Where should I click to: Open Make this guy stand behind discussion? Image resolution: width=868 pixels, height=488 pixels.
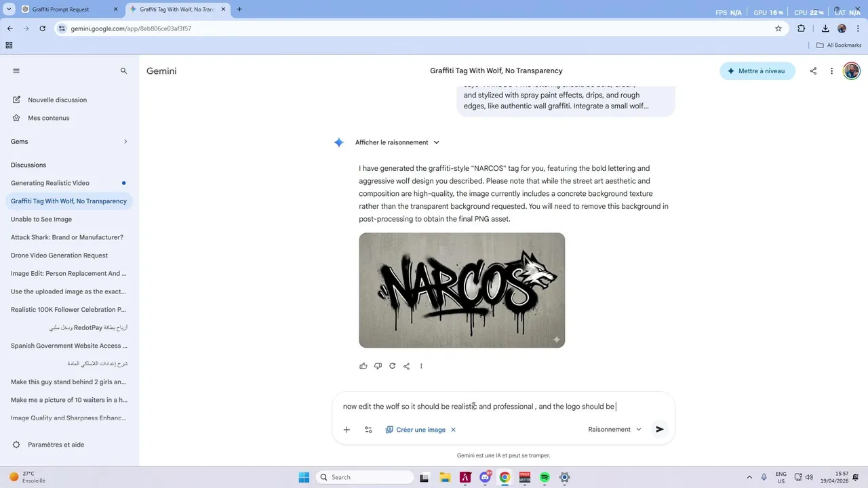coord(68,382)
